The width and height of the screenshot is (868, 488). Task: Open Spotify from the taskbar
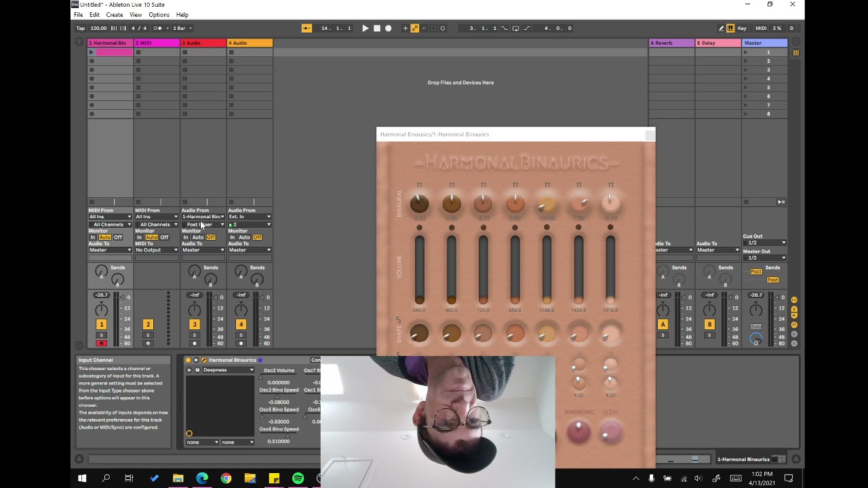[x=298, y=479]
